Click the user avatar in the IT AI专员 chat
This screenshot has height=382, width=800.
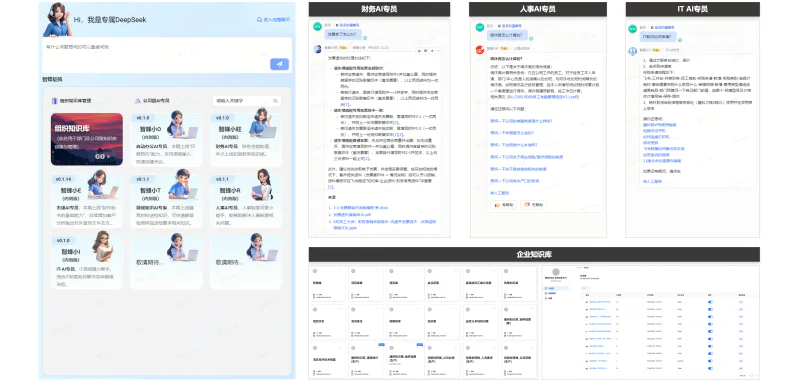point(633,29)
